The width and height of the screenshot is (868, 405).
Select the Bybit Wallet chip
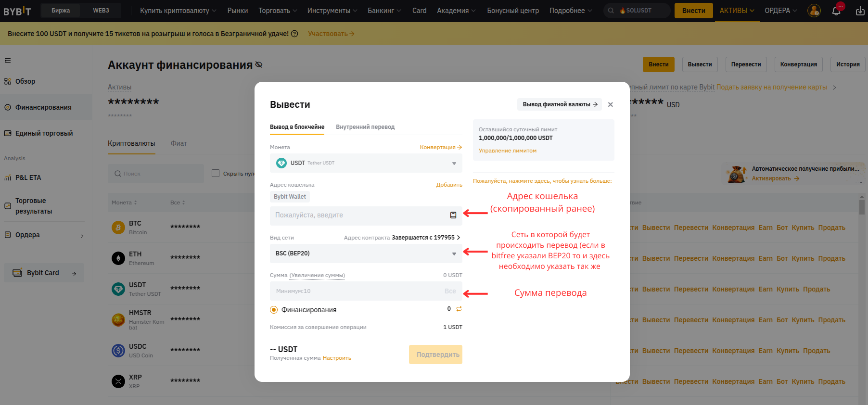point(290,196)
